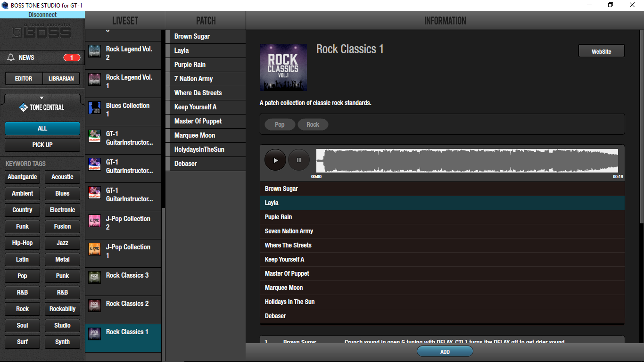Enable the Fusion keyword tag
This screenshot has height=362, width=644.
62,227
